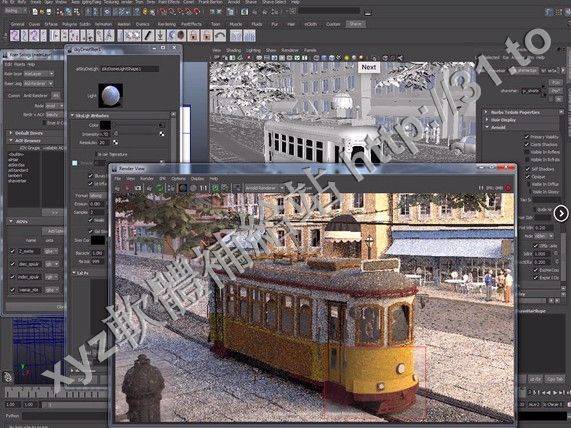Open the Rendering shelf tab
This screenshot has width=571, height=428.
coord(166,24)
